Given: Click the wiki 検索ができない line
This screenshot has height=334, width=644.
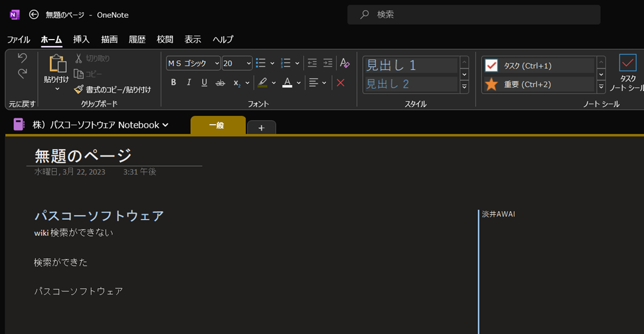Looking at the screenshot, I should pyautogui.click(x=73, y=232).
